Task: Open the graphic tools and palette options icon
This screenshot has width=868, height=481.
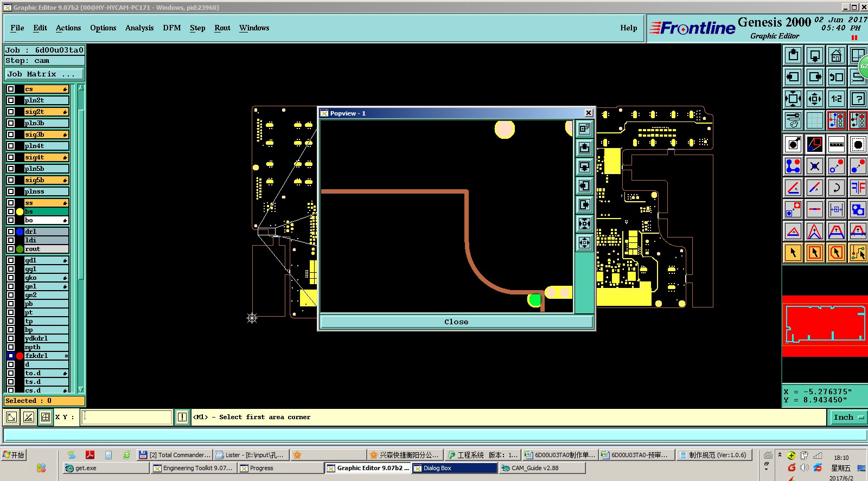Action: click(793, 120)
